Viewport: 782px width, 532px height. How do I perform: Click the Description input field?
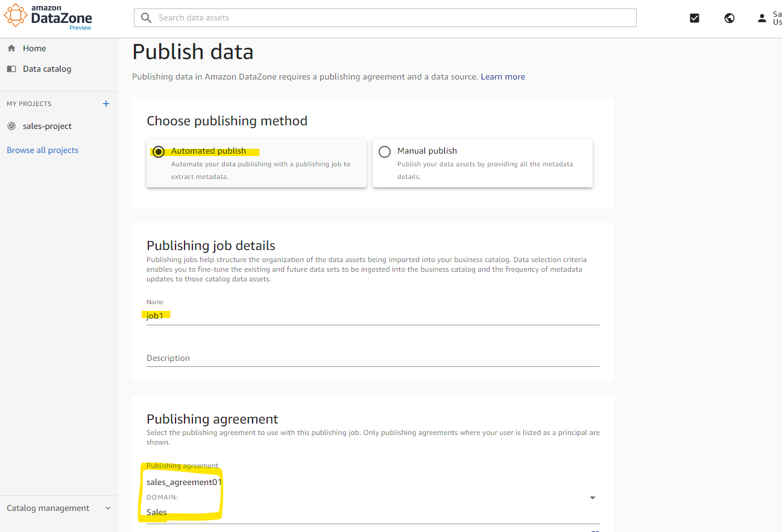click(373, 358)
